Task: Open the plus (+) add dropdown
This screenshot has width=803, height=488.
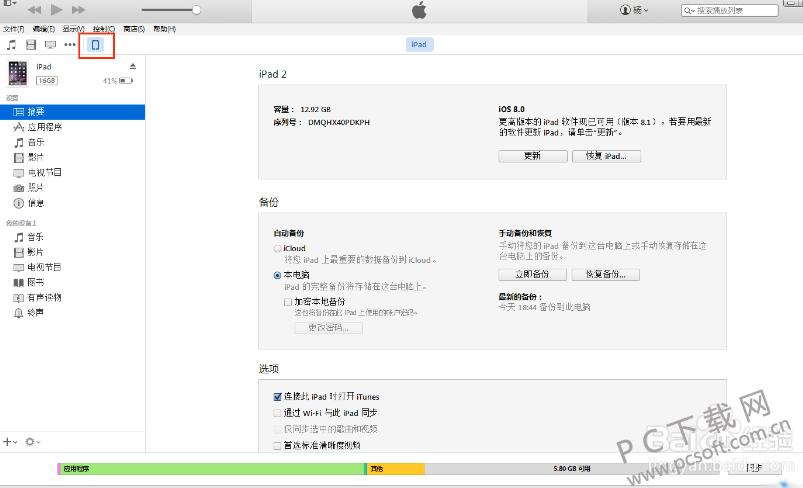Action: 10,441
